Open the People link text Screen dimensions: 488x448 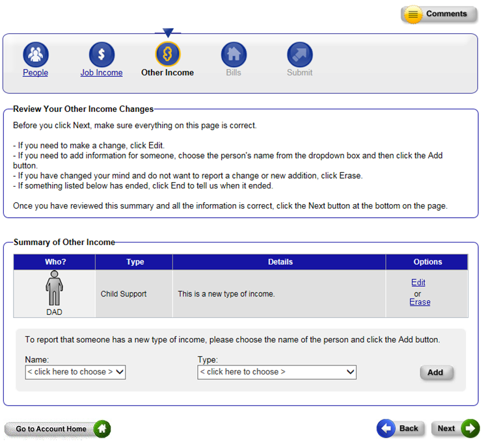click(x=36, y=73)
